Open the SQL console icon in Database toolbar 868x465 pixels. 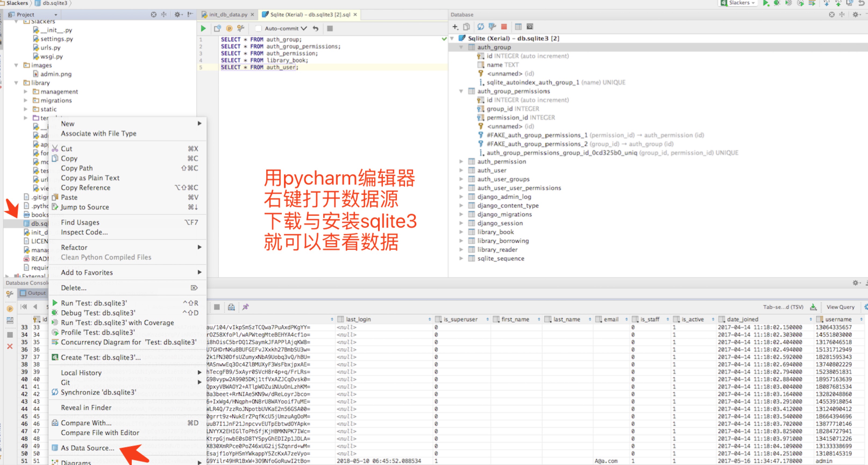click(530, 27)
